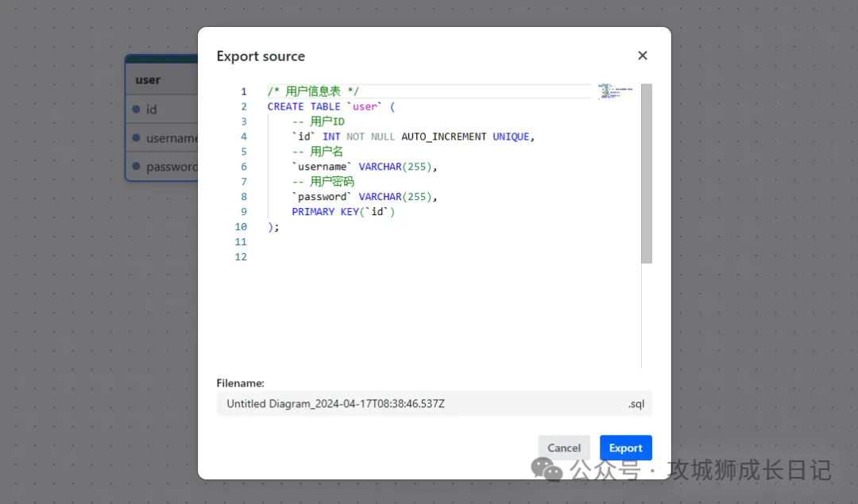Click the code editor vertical scrollbar
Image resolution: width=858 pixels, height=504 pixels.
(x=647, y=175)
